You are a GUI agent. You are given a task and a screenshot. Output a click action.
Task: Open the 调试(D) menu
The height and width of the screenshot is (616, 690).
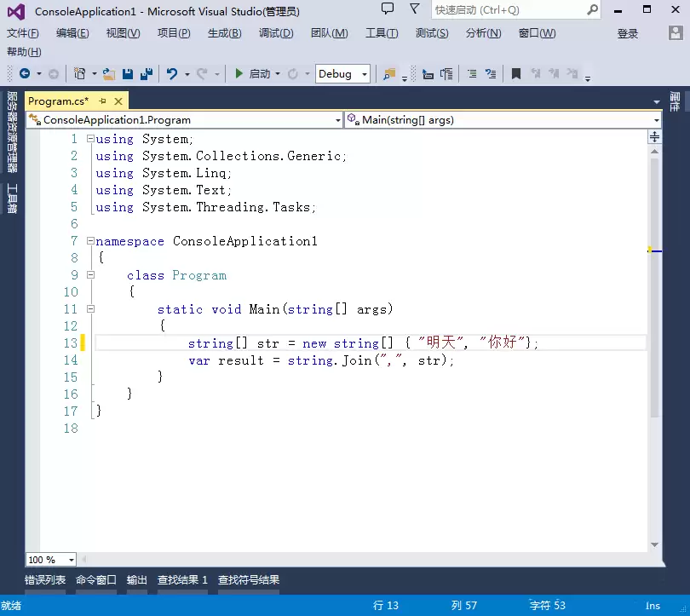[274, 33]
